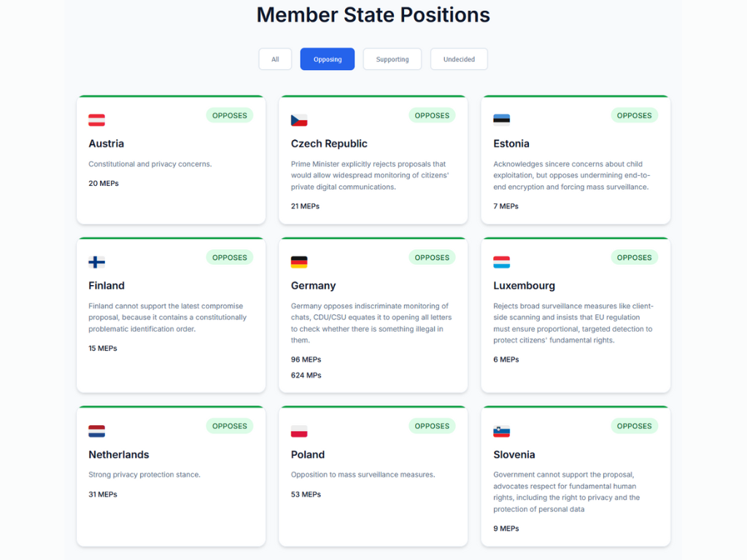Click the Austria flag icon
This screenshot has width=747, height=560.
coord(96,120)
